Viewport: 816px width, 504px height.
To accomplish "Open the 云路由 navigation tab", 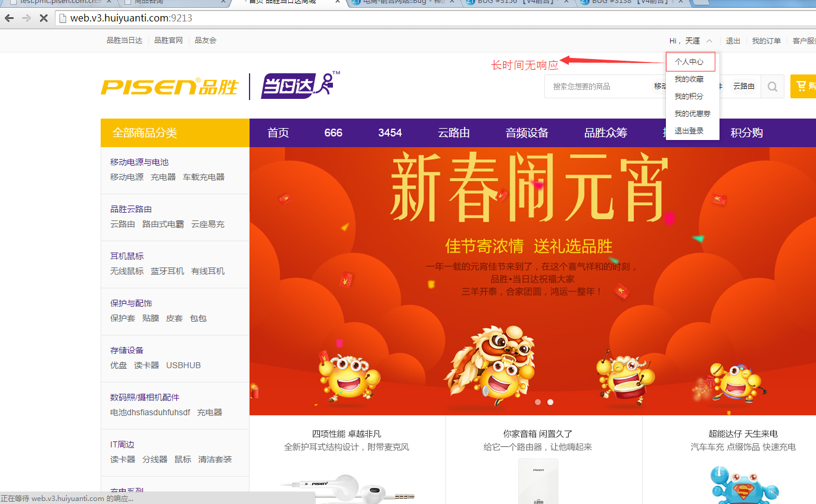I will pos(454,133).
